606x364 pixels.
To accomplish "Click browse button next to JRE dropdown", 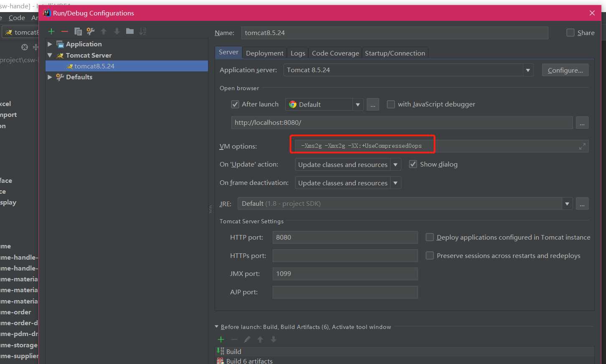I will (582, 204).
